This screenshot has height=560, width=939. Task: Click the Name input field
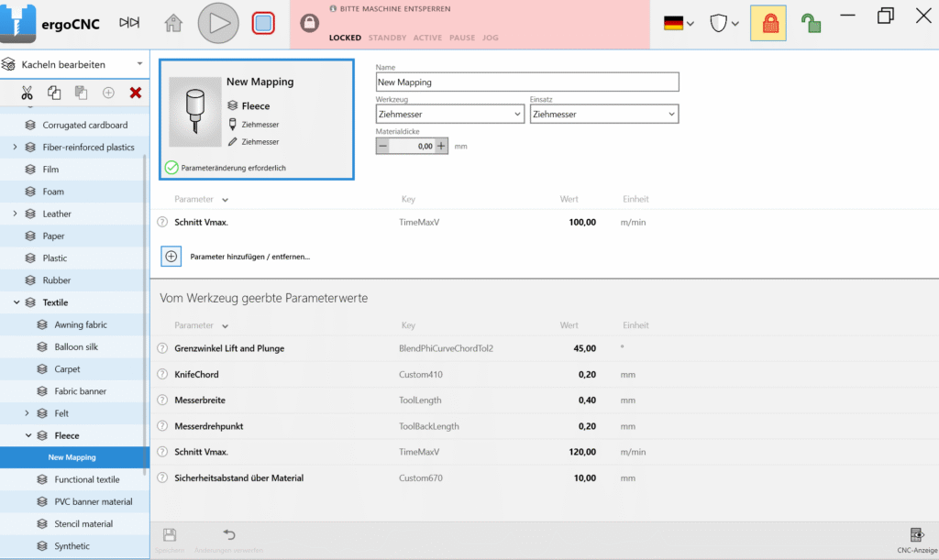527,82
